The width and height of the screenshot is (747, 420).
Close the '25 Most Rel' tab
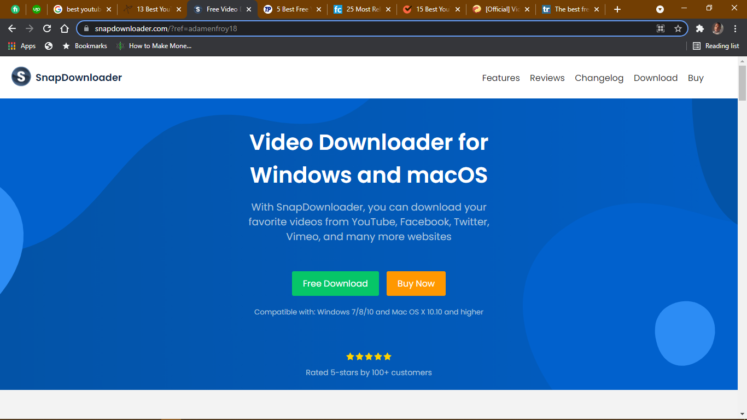click(388, 9)
